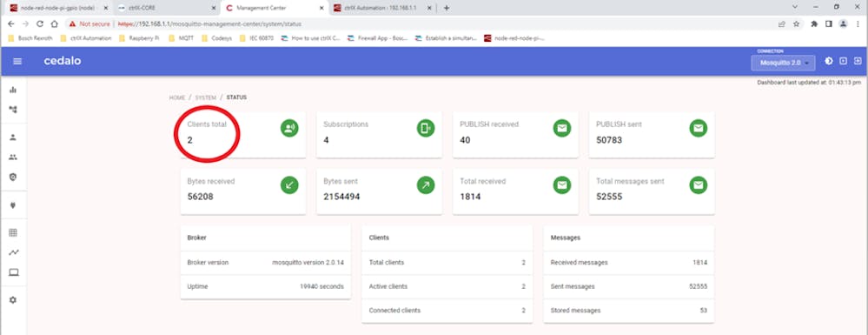Open the browser extensions puzzle icon
The height and width of the screenshot is (335, 868).
814,23
